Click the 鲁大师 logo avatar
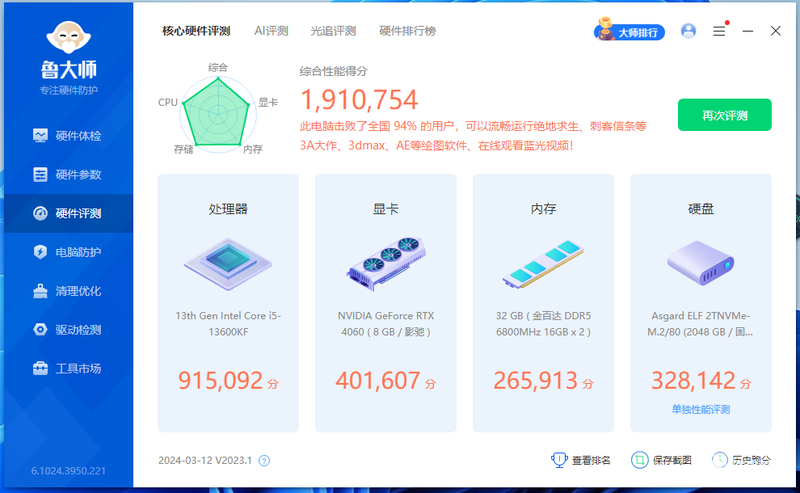Image resolution: width=800 pixels, height=493 pixels. 68,37
